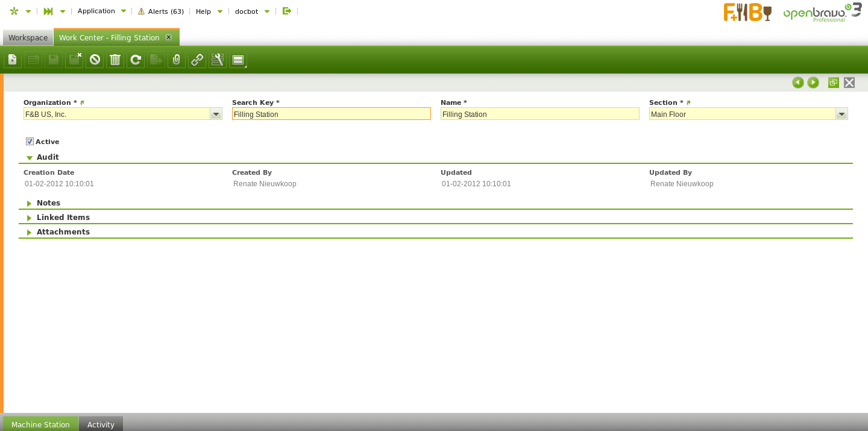The height and width of the screenshot is (431, 868).
Task: Open the Alerts (63) link
Action: (x=161, y=11)
